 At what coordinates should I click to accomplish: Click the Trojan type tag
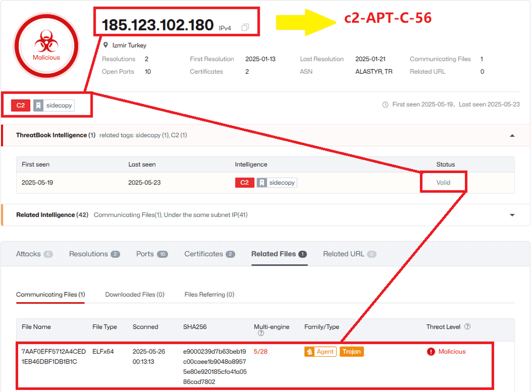352,352
